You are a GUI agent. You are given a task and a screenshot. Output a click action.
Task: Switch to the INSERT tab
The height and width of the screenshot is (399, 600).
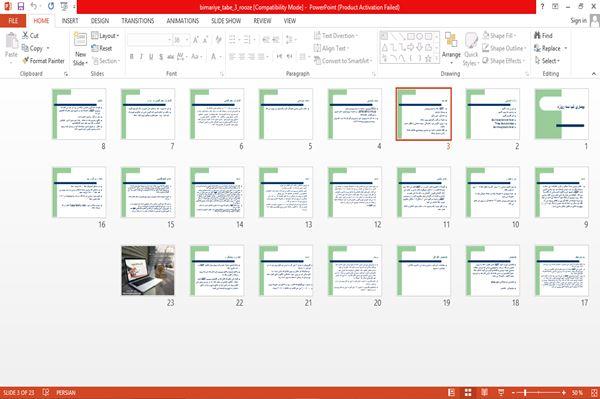click(70, 21)
